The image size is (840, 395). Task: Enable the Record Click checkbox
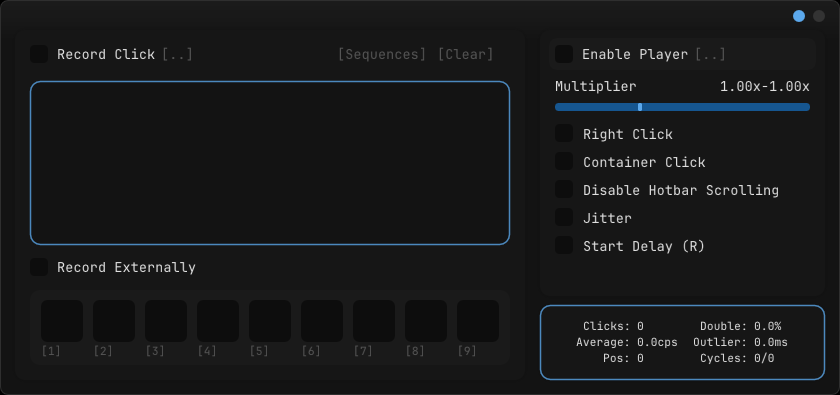point(39,54)
